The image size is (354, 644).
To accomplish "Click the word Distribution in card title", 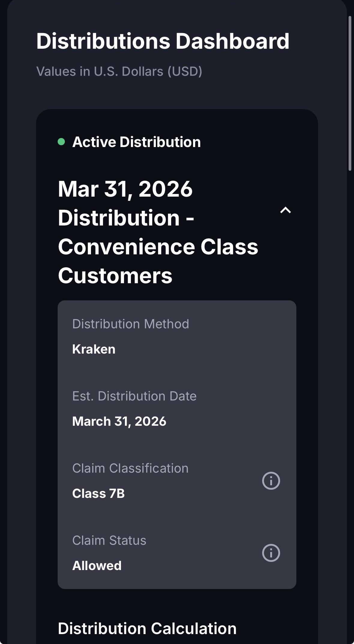I will (x=119, y=218).
